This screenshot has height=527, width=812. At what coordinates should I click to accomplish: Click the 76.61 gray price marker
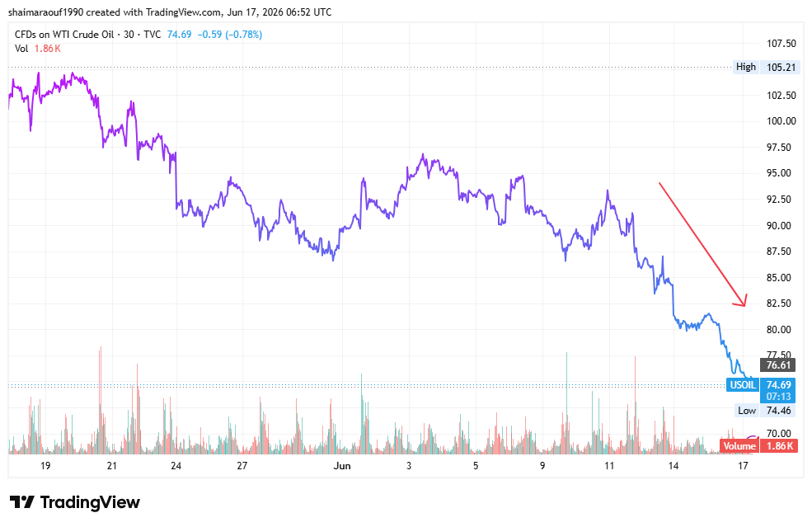(778, 365)
